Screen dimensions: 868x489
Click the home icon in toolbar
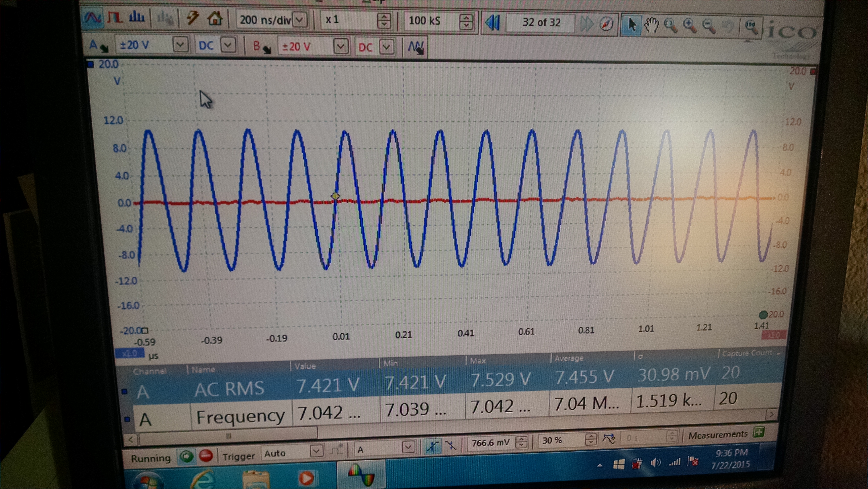[x=215, y=18]
